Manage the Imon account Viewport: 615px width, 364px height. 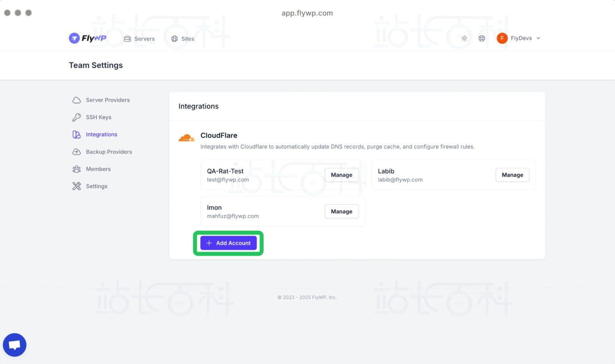point(341,211)
